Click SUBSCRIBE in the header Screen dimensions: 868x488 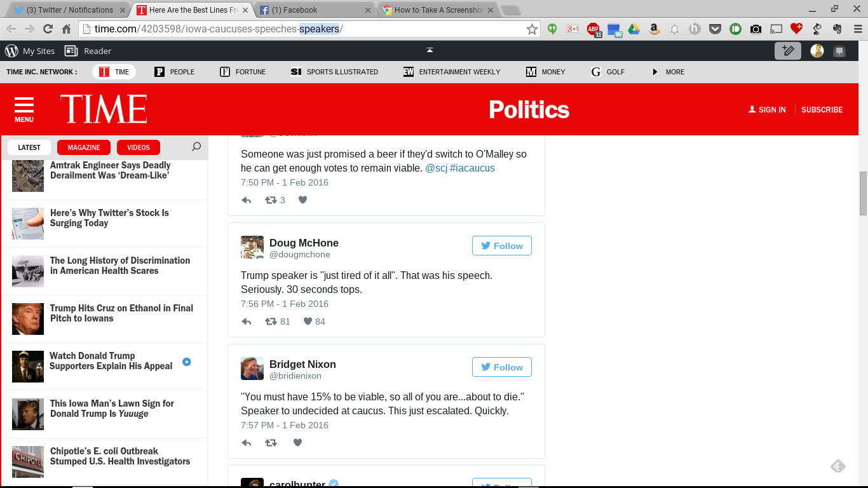pyautogui.click(x=822, y=110)
